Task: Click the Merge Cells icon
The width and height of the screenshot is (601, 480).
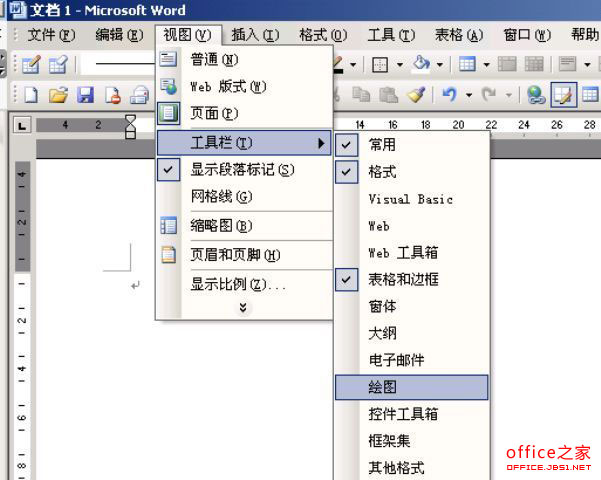Action: [507, 64]
